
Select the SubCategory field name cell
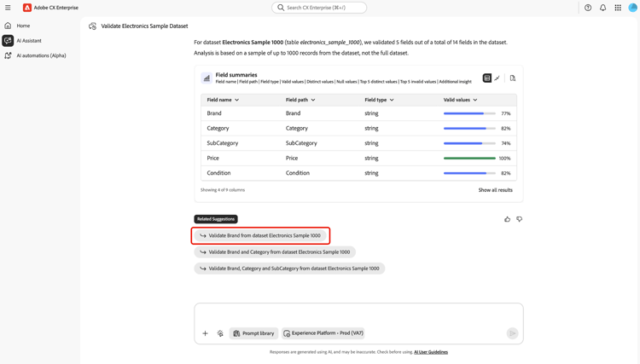[223, 143]
